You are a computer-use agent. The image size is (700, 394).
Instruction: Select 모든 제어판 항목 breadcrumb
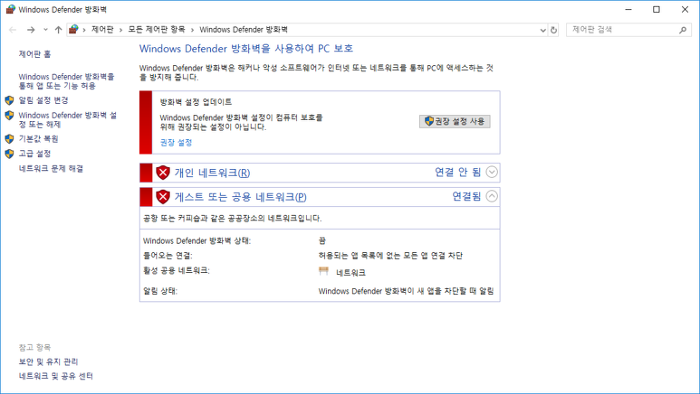[156, 29]
